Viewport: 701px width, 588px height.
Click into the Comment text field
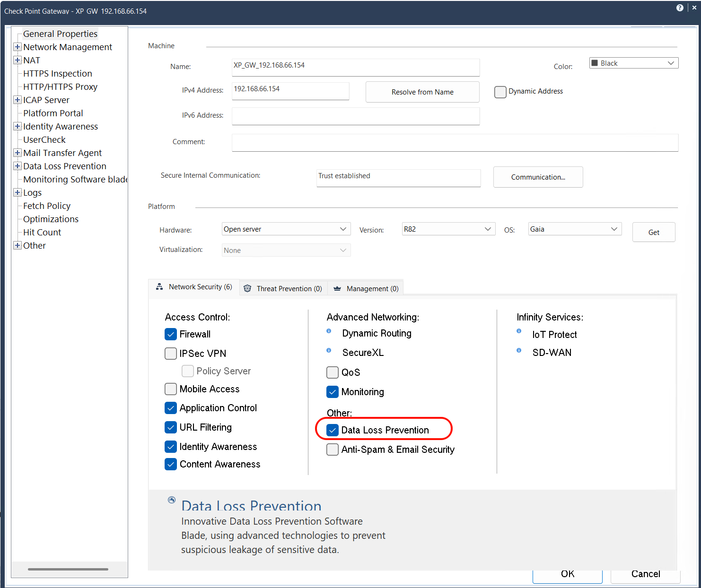click(x=455, y=142)
